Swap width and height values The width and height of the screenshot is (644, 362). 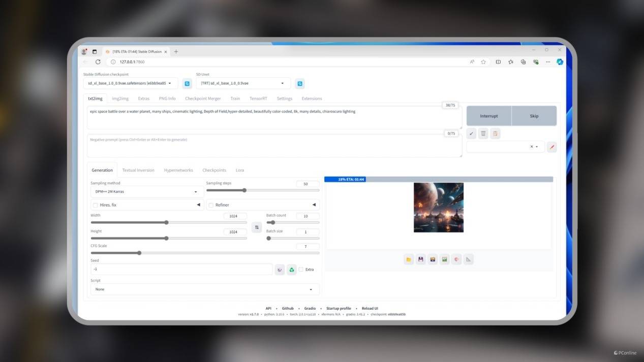click(x=257, y=227)
